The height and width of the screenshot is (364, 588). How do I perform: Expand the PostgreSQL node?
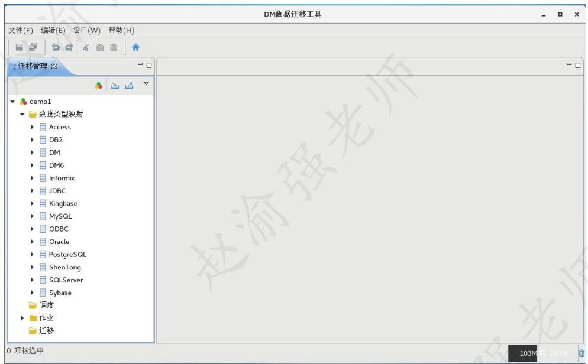tap(33, 254)
